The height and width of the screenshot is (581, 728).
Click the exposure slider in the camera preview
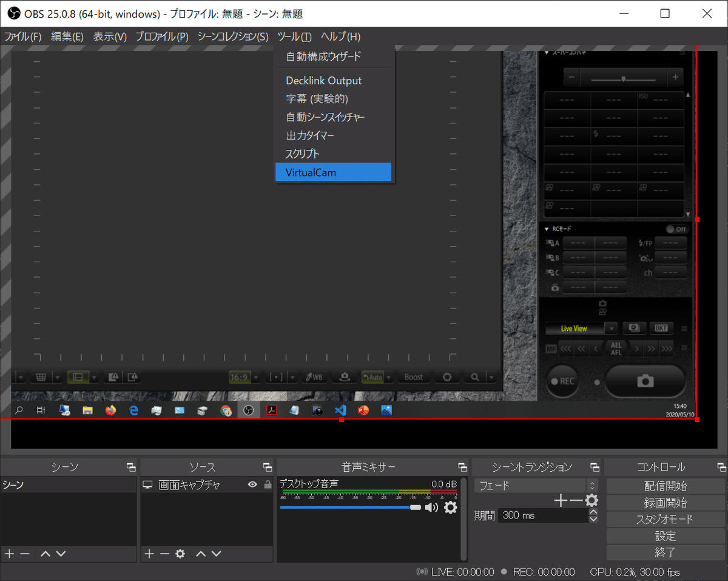point(623,78)
